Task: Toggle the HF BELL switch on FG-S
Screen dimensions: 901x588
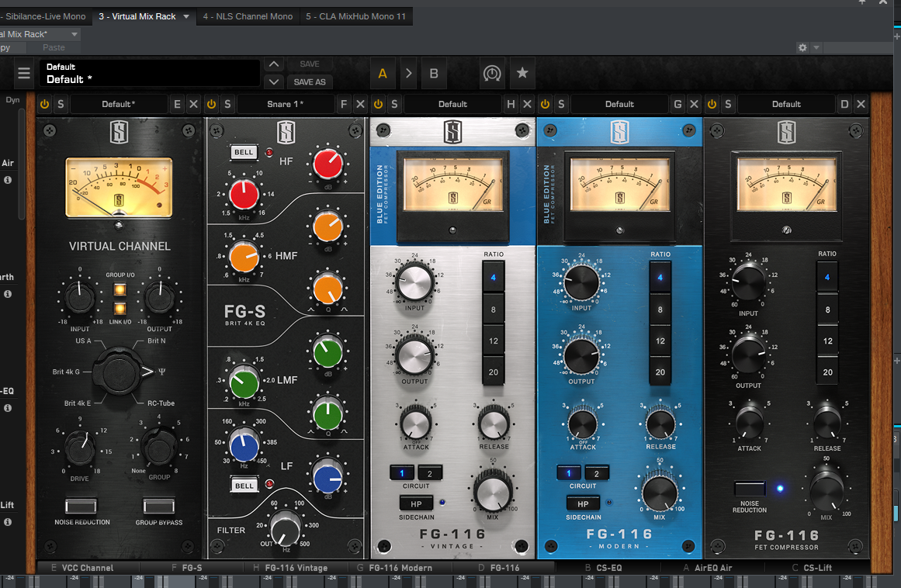Action: [x=244, y=152]
